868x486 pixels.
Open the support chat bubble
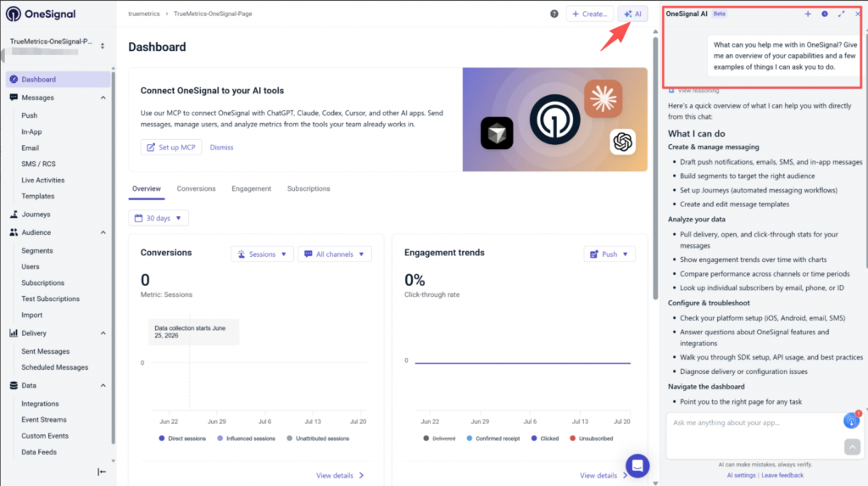(637, 466)
